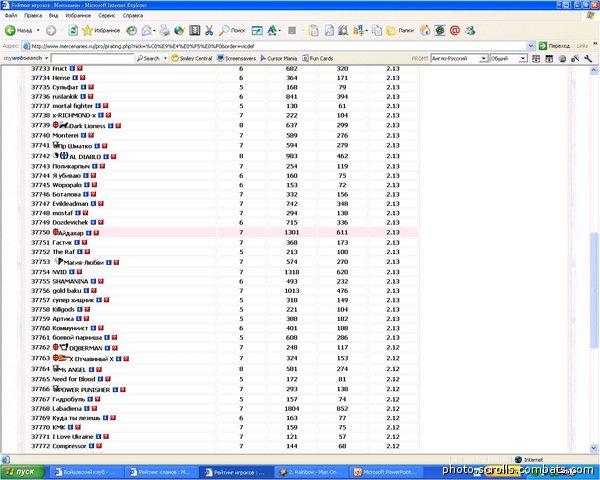Open the Сервис menu

(107, 15)
